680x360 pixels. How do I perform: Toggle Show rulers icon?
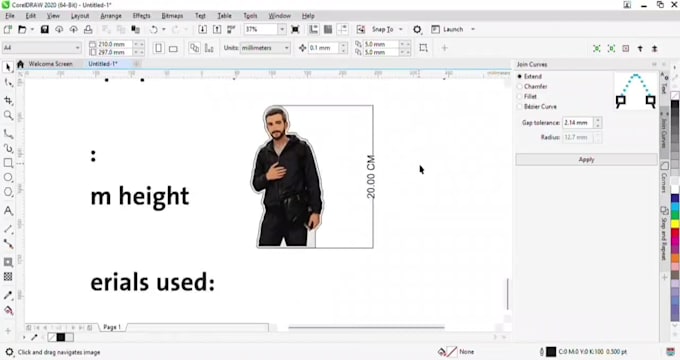pyautogui.click(x=314, y=29)
